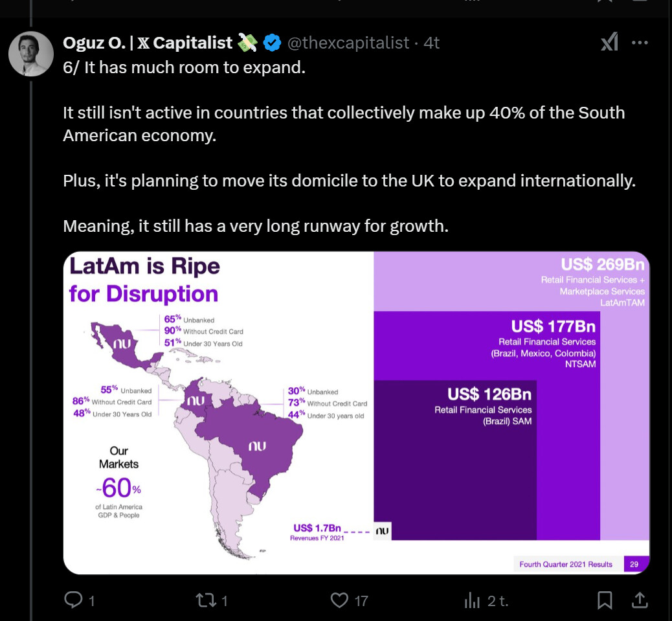Click the money-with-wings emoji beside the name
The height and width of the screenshot is (621, 672).
click(248, 43)
